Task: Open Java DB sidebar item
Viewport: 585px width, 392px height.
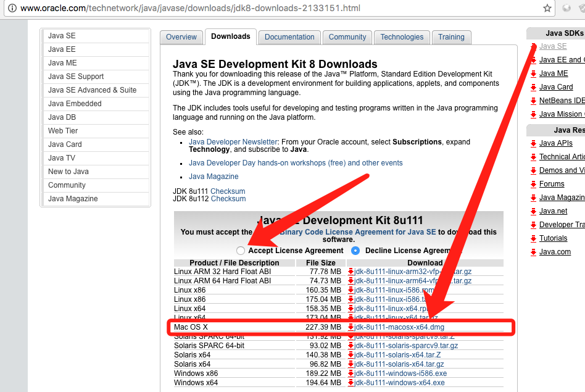Action: click(x=96, y=117)
